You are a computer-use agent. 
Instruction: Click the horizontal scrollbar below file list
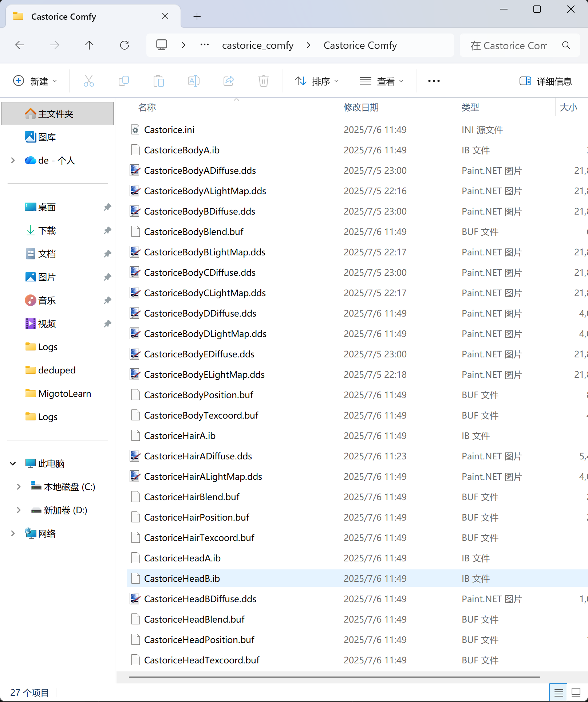pyautogui.click(x=334, y=677)
